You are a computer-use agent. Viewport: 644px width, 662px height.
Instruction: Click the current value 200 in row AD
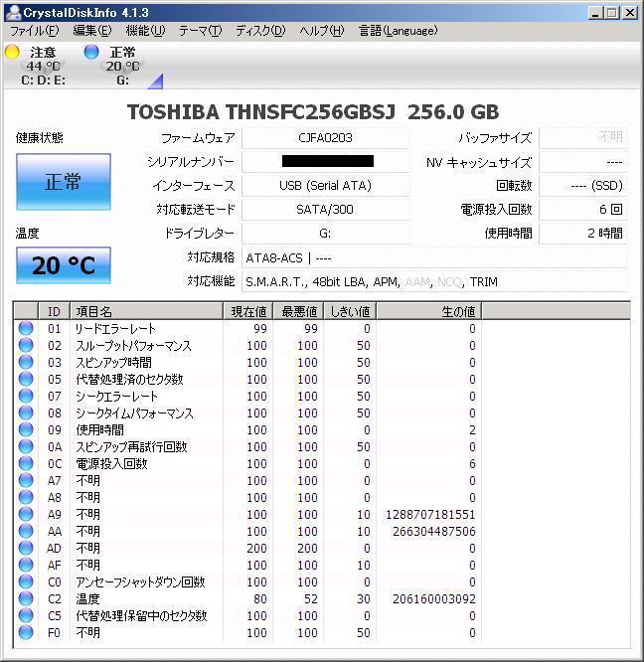click(x=256, y=548)
